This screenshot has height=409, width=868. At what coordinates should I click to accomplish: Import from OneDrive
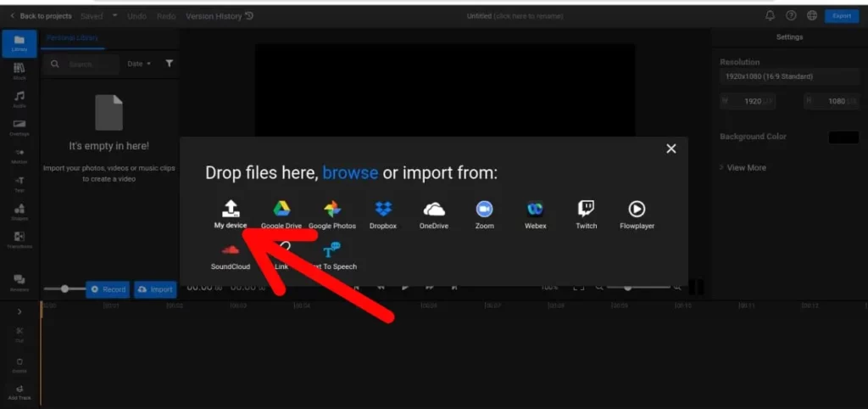[434, 215]
